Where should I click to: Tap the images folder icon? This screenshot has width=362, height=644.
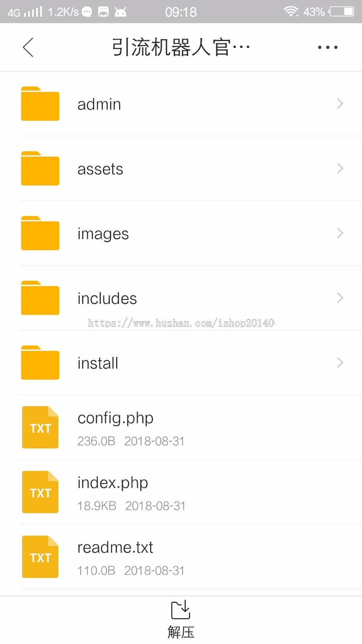40,233
